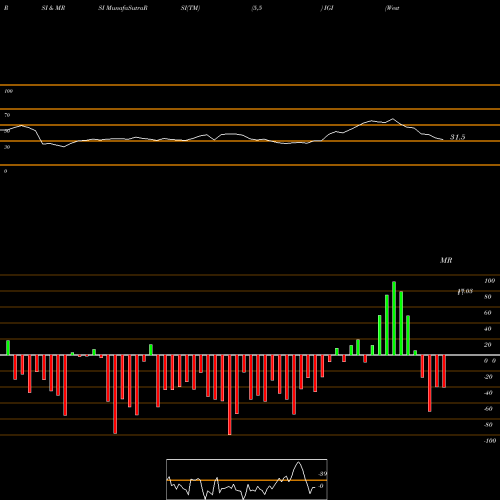The width and height of the screenshot is (500, 500).
Task: Click the tallest green MR bar
Action: point(394,318)
